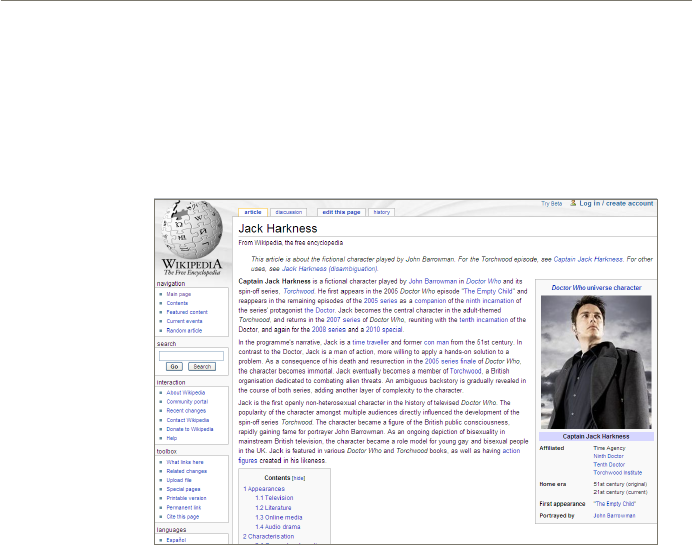Open Upload file link
Screen dimensions: 692x545
point(179,480)
